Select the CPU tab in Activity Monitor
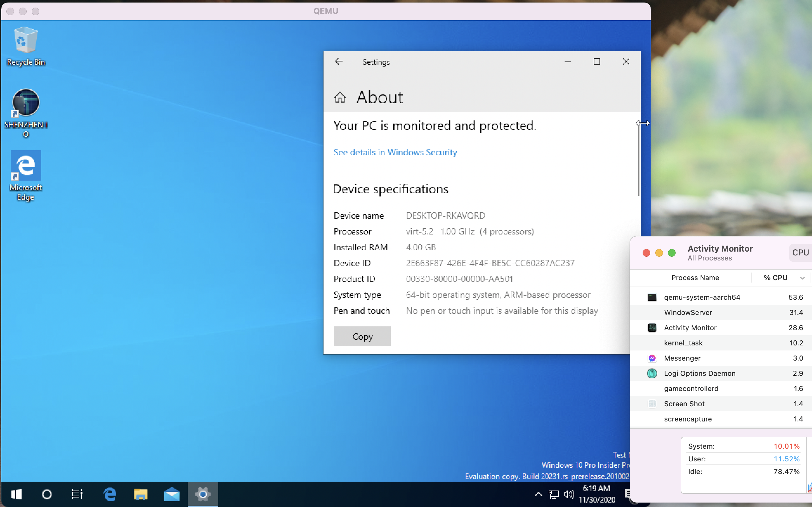This screenshot has width=812, height=507. click(x=800, y=253)
